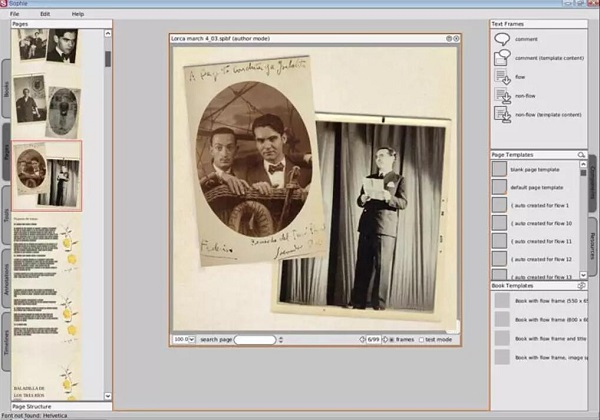
Task: Choose Book with flow frame (550 x 6.. template
Action: (540, 301)
